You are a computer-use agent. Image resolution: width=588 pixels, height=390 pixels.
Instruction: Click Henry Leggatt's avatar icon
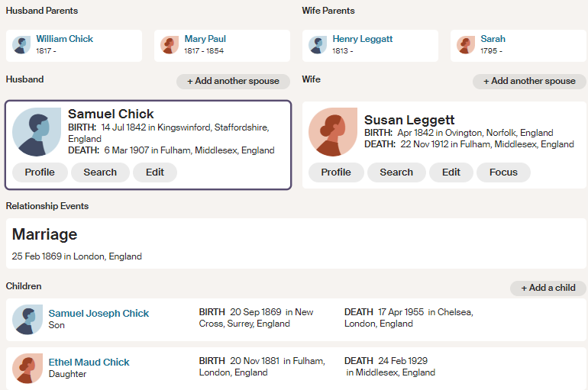(x=318, y=45)
